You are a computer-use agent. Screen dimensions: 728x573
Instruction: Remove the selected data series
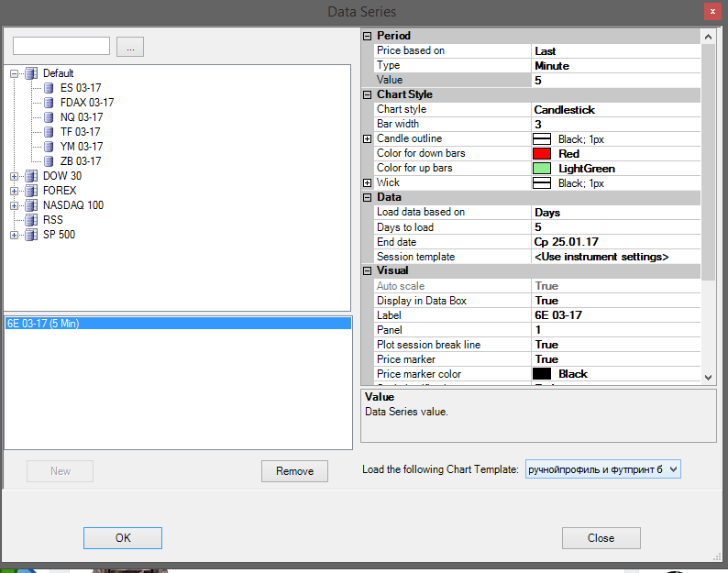click(295, 471)
